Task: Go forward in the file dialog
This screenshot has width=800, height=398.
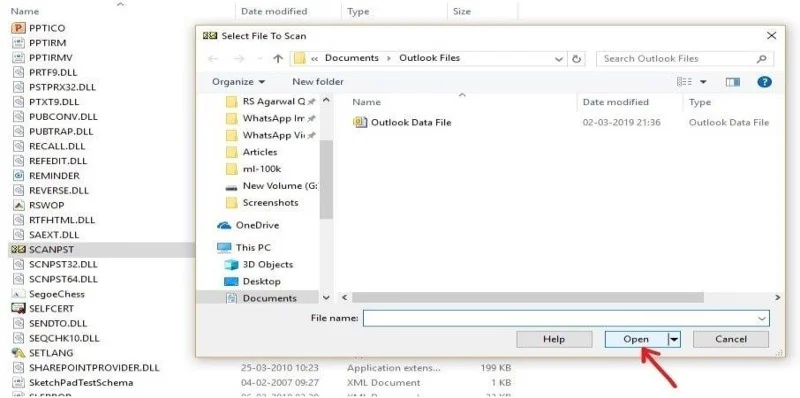Action: tap(238, 59)
